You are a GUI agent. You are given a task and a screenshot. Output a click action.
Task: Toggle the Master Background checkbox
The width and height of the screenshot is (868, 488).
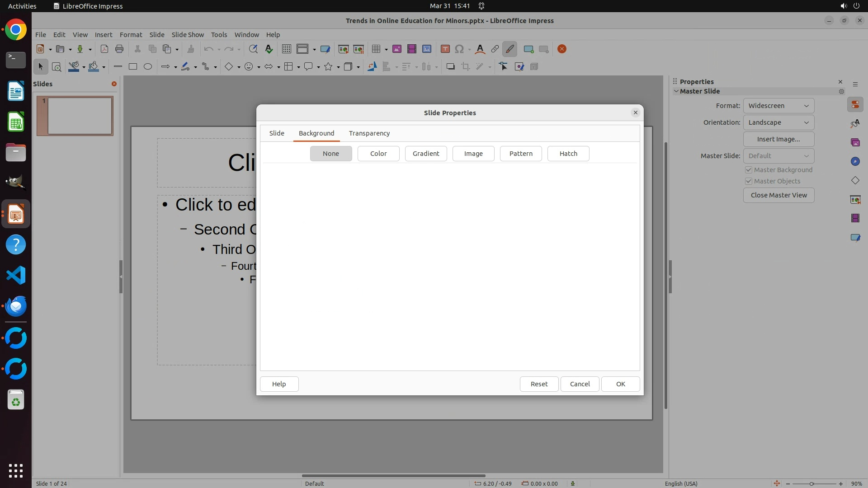coord(749,170)
